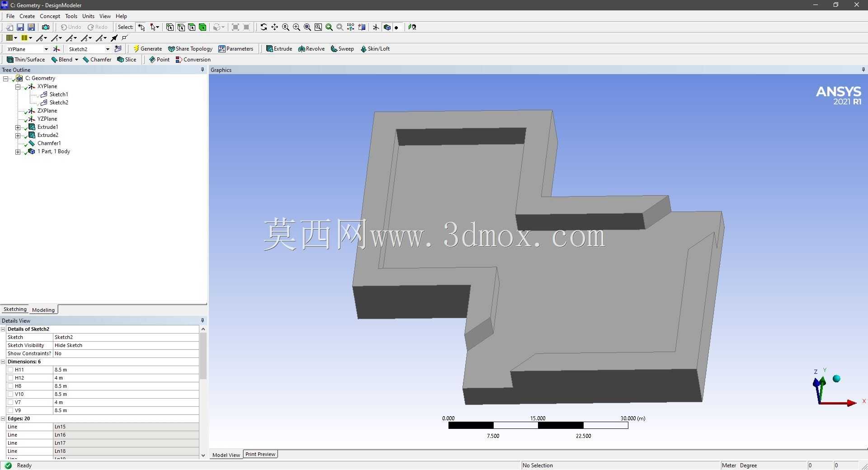
Task: Click the Generate button
Action: 147,49
